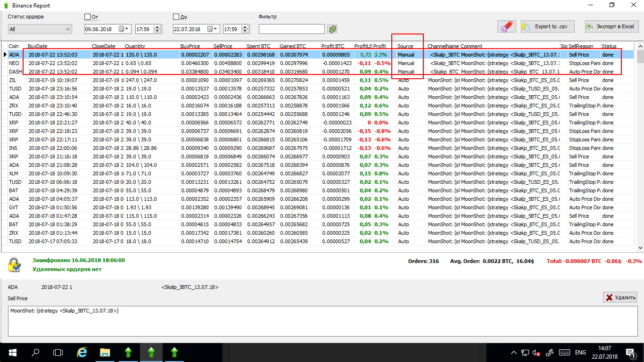The image size is (644, 362).
Task: Click into the 'Фильтр' text field
Action: point(292,29)
